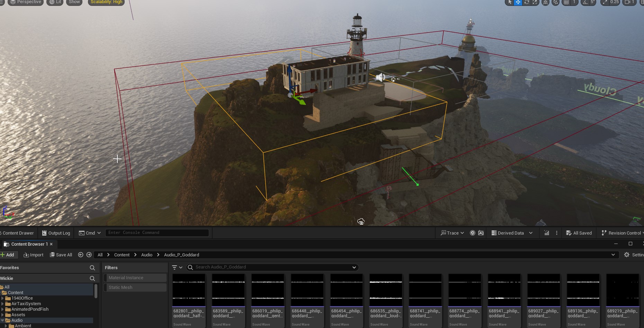The image size is (644, 328).
Task: Select the 682801_philip_goddard sound wave
Action: coord(189,300)
